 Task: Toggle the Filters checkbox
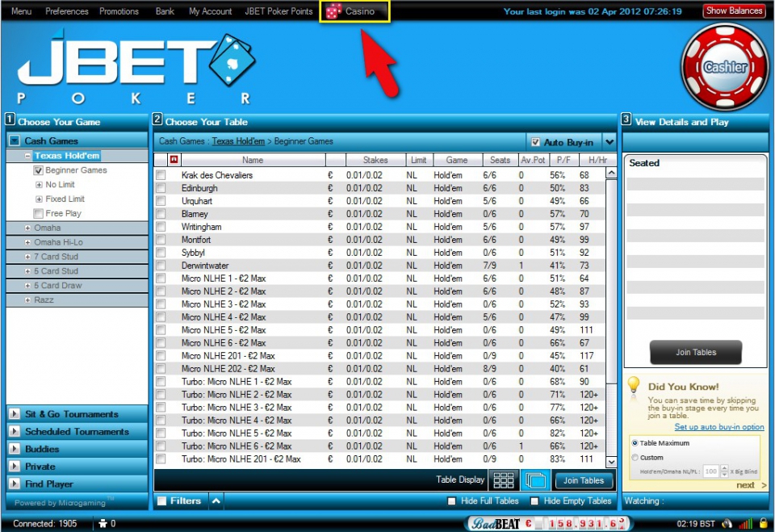pos(161,501)
